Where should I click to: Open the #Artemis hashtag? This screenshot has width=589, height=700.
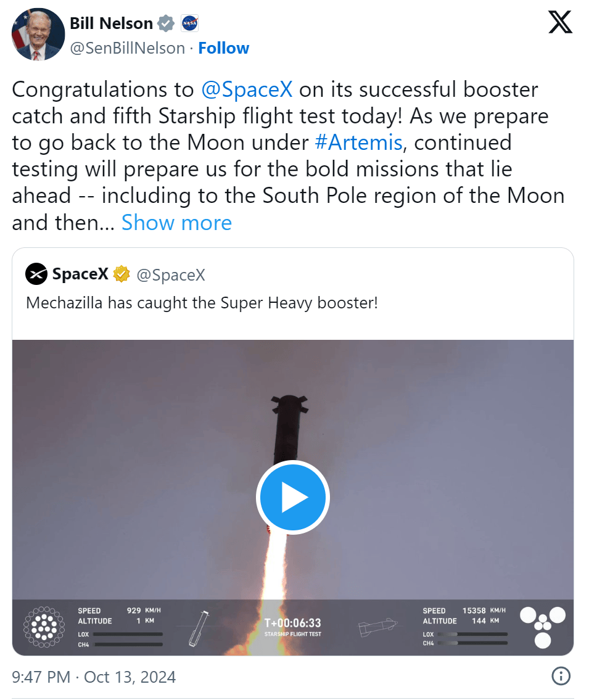(x=358, y=142)
